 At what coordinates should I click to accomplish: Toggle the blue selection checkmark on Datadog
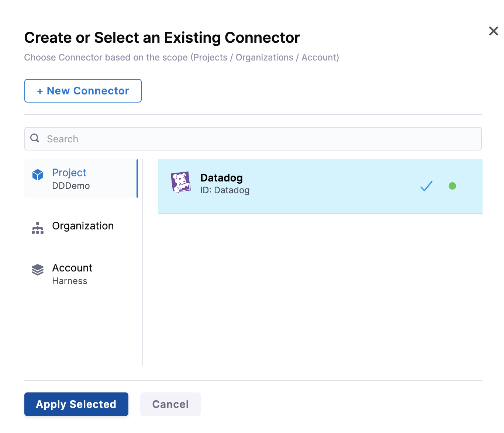click(x=426, y=186)
